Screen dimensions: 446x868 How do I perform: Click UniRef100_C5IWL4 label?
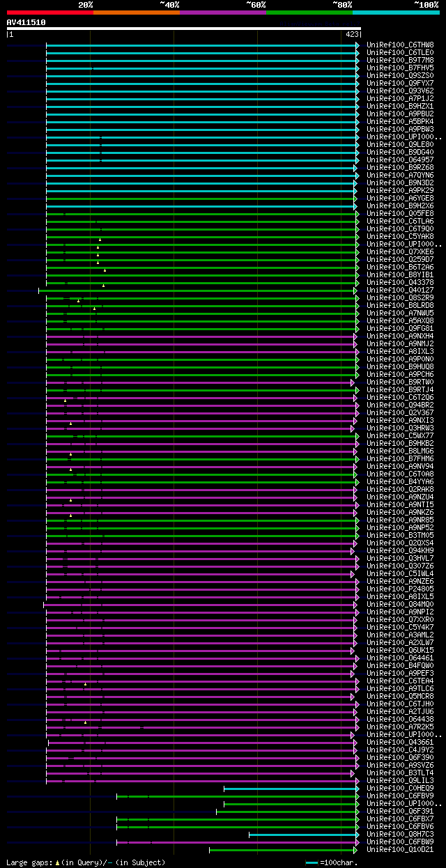(400, 573)
